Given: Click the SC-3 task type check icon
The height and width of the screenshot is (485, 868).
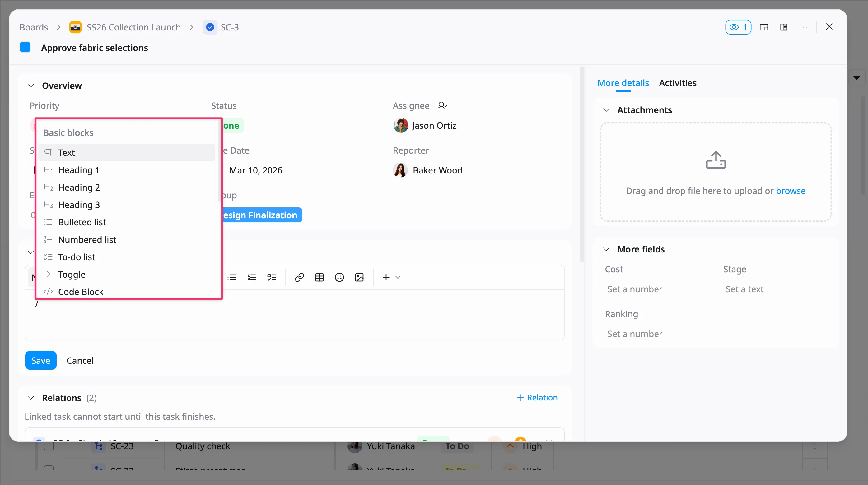Looking at the screenshot, I should click(210, 27).
